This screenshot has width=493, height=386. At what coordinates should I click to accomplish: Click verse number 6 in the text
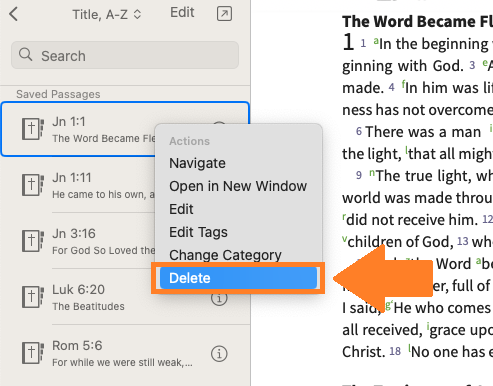(359, 131)
